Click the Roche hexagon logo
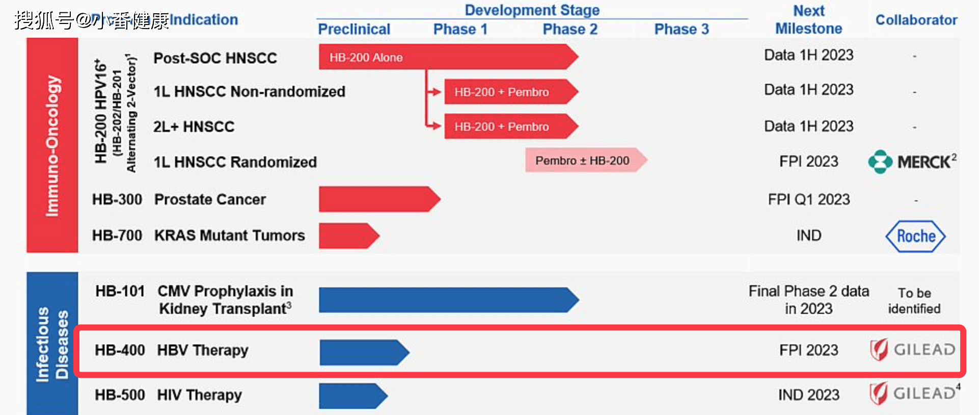Viewport: 980px width, 415px height. click(x=915, y=236)
